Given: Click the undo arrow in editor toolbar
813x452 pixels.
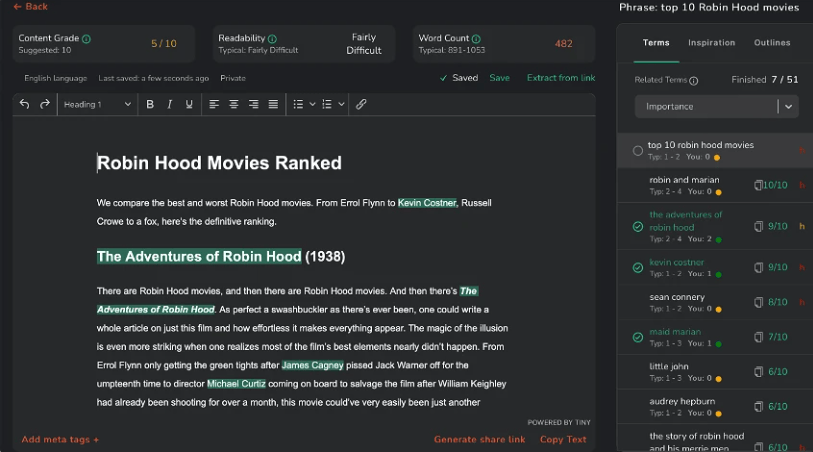Looking at the screenshot, I should [x=25, y=104].
